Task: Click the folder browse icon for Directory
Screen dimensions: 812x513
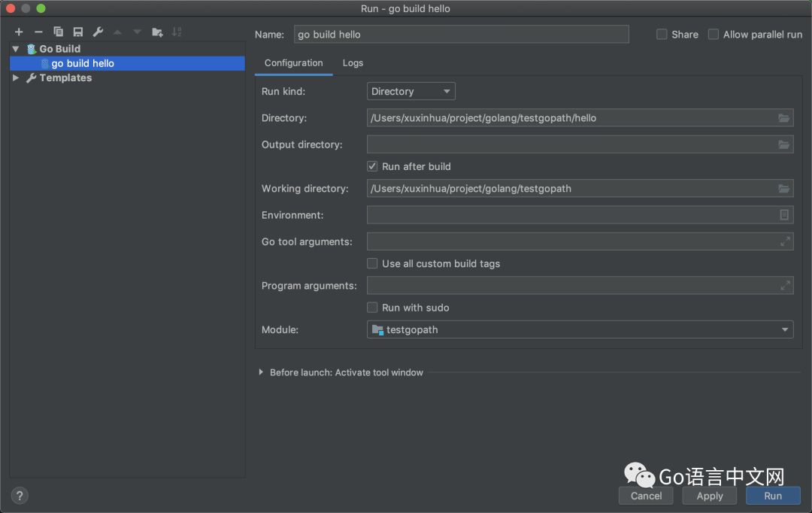Action: click(783, 118)
